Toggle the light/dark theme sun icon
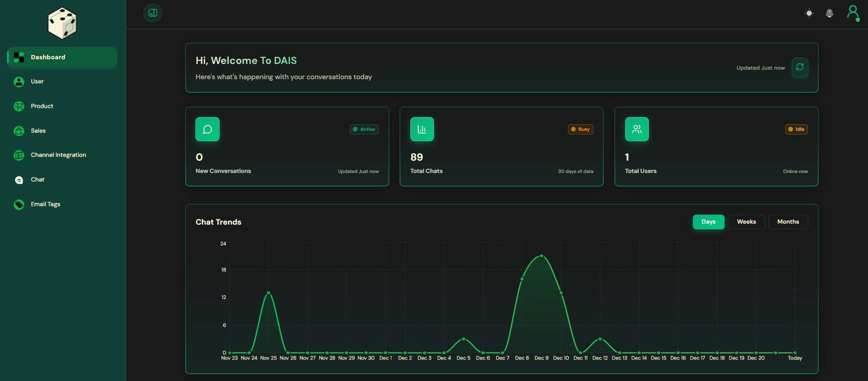 click(809, 13)
